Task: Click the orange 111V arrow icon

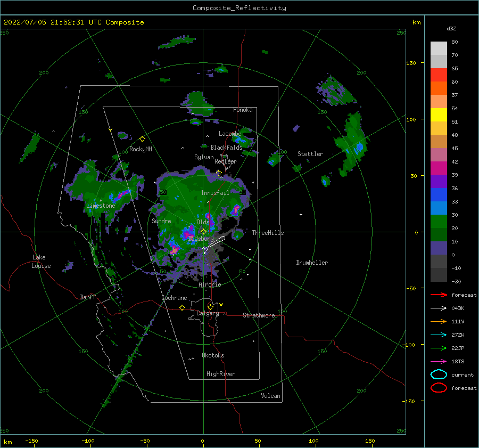Action: pos(439,321)
